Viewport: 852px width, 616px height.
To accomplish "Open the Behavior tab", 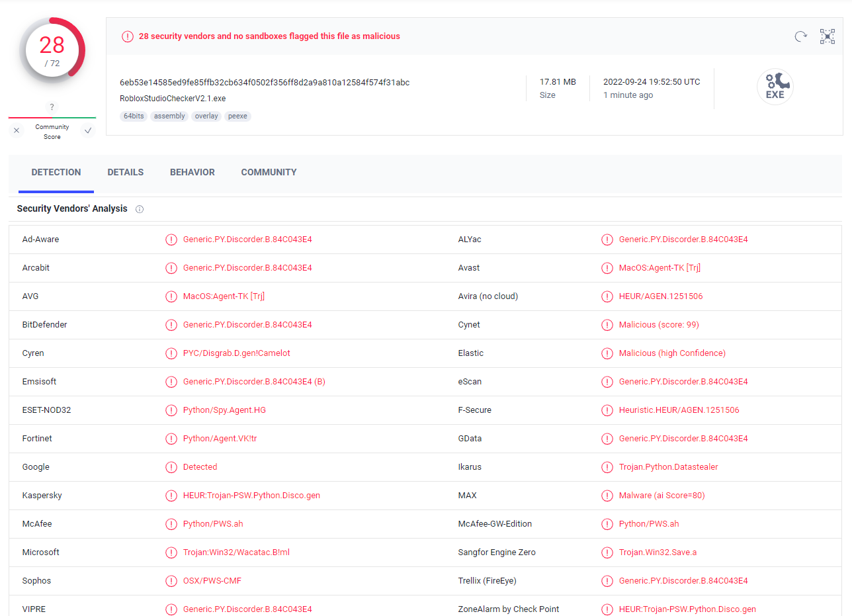I will coord(192,172).
